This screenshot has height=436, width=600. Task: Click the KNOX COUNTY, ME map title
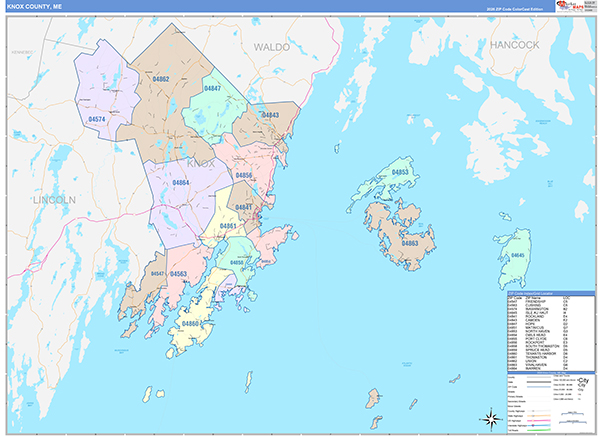34,7
